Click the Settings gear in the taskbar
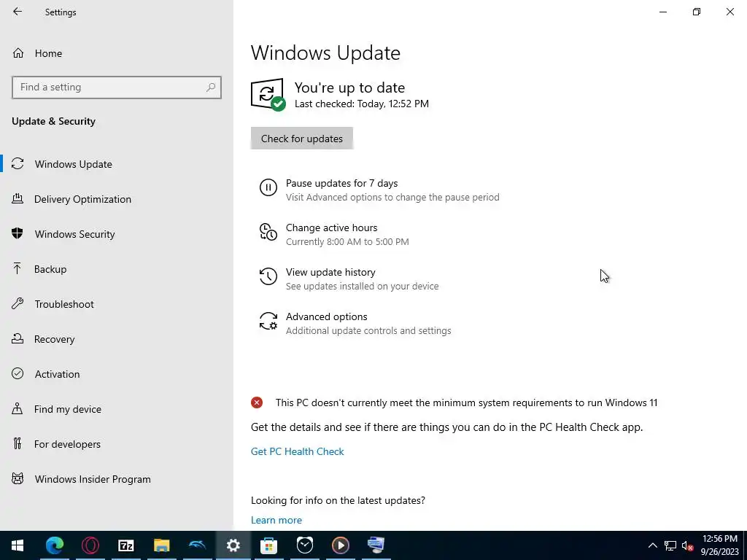 pos(233,545)
